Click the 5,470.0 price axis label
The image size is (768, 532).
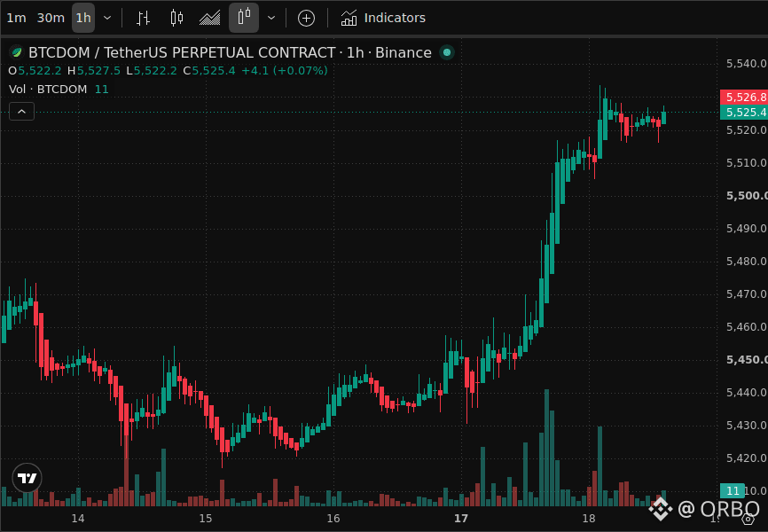(747, 293)
